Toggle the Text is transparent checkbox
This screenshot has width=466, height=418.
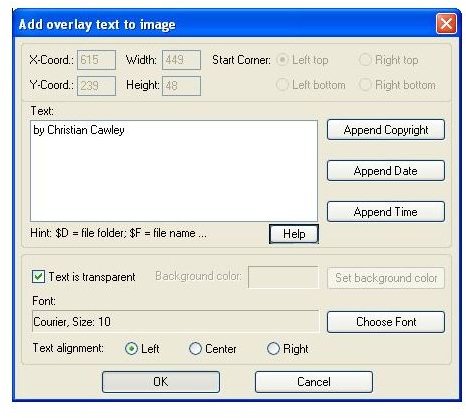[x=38, y=277]
